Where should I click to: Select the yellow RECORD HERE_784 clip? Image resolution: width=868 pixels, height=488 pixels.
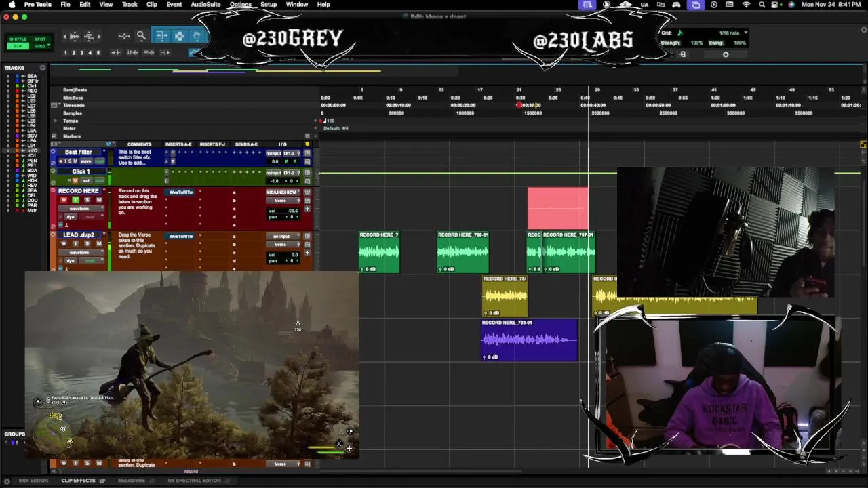pos(505,296)
